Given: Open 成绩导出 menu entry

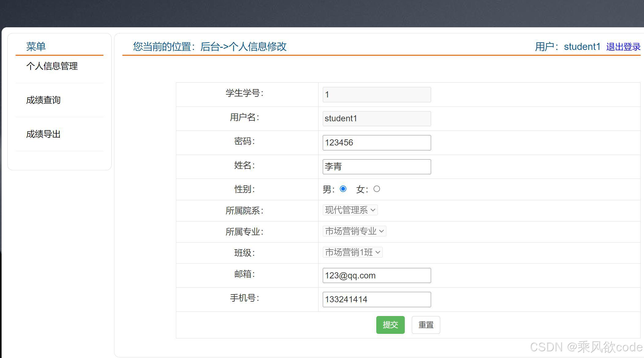Looking at the screenshot, I should pos(43,134).
